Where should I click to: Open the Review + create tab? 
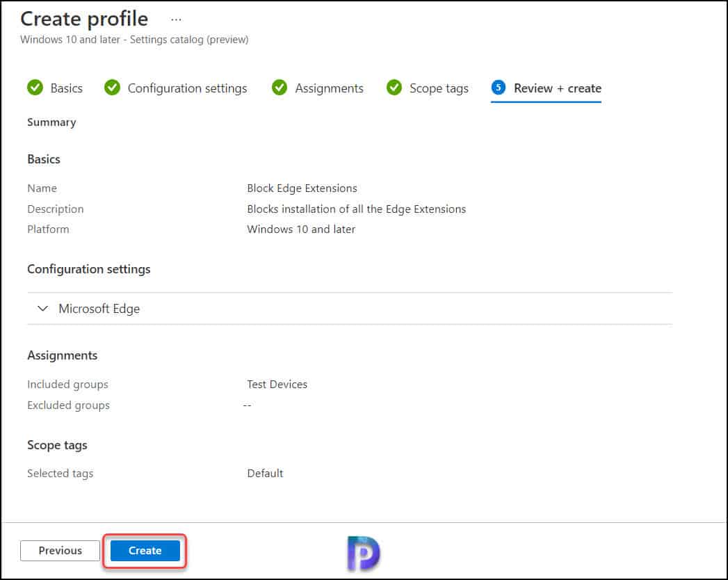tap(557, 88)
